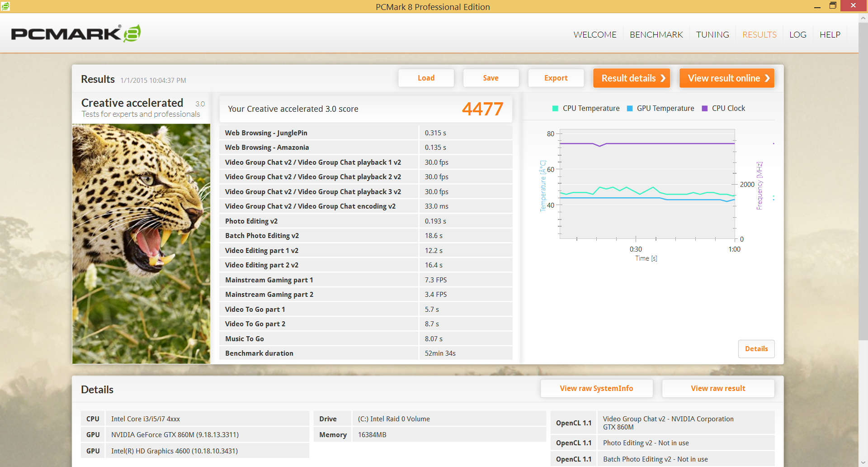
Task: Click the PCMark 8 logo
Action: [x=76, y=33]
